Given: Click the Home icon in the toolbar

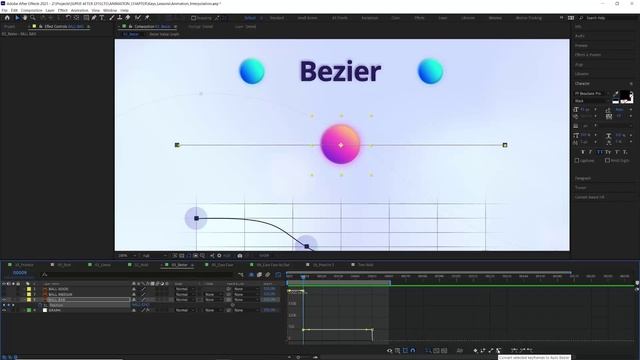Looking at the screenshot, I should (x=7, y=18).
